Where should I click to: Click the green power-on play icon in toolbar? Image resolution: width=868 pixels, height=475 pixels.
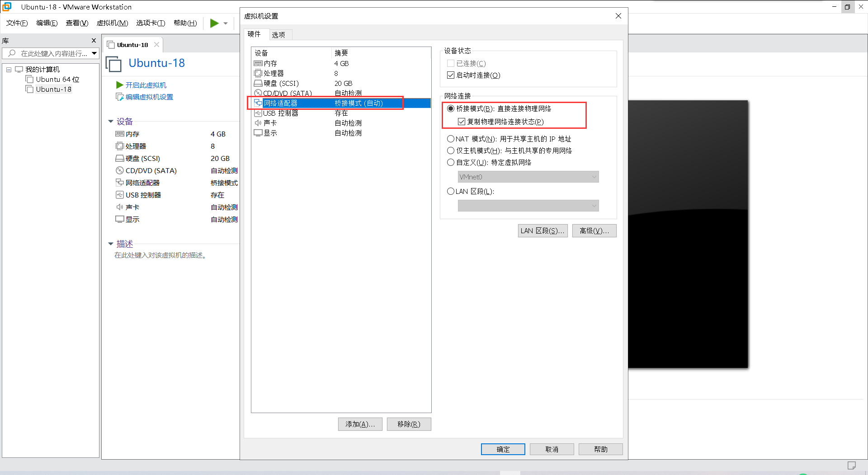tap(214, 23)
